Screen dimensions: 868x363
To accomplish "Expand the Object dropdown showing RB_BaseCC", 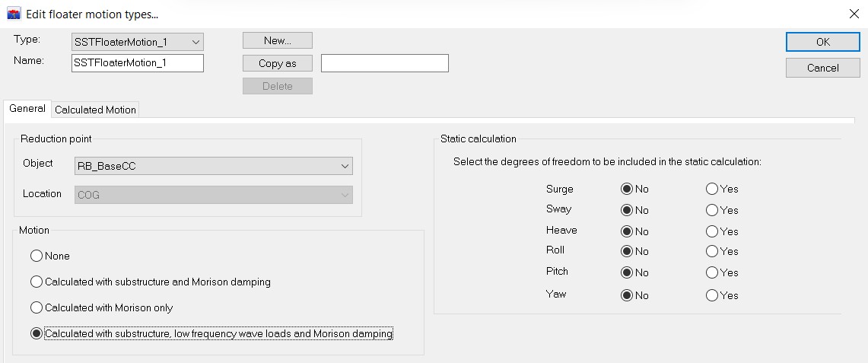I will pos(214,166).
